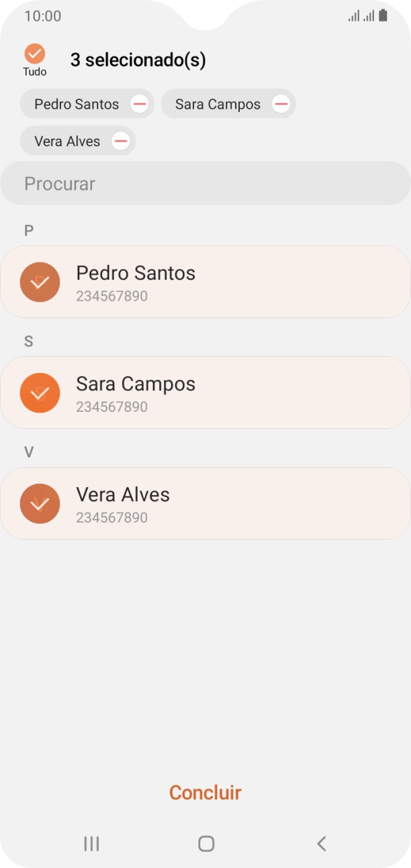Tap Vera Alves contact avatar checkmark
This screenshot has height=868, width=411.
(x=40, y=503)
